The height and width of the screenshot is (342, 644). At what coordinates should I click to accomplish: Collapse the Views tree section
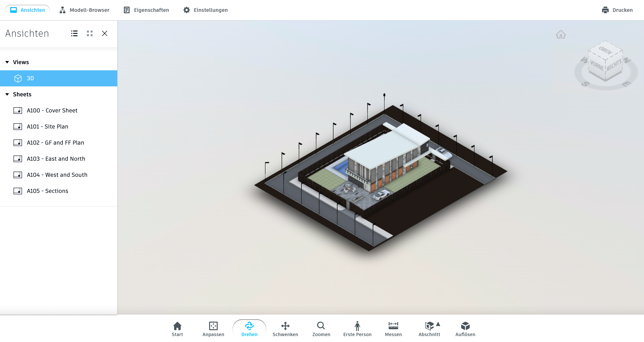(7, 62)
